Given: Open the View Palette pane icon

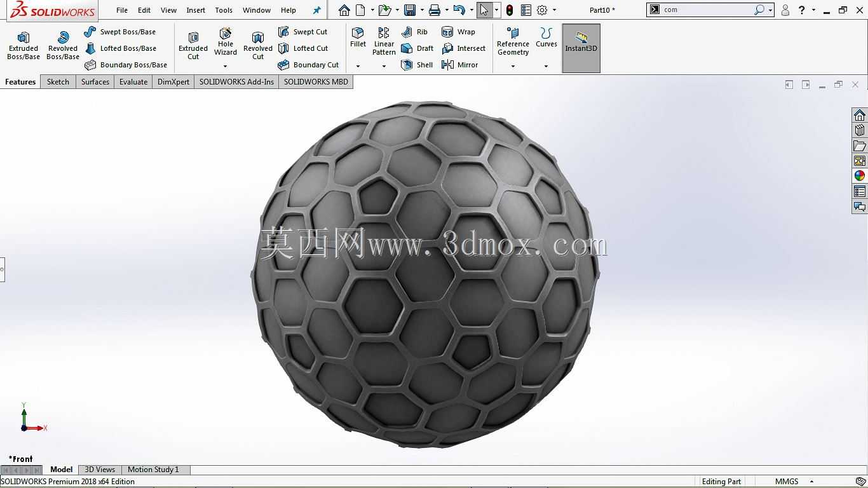Looking at the screenshot, I should click(x=860, y=161).
